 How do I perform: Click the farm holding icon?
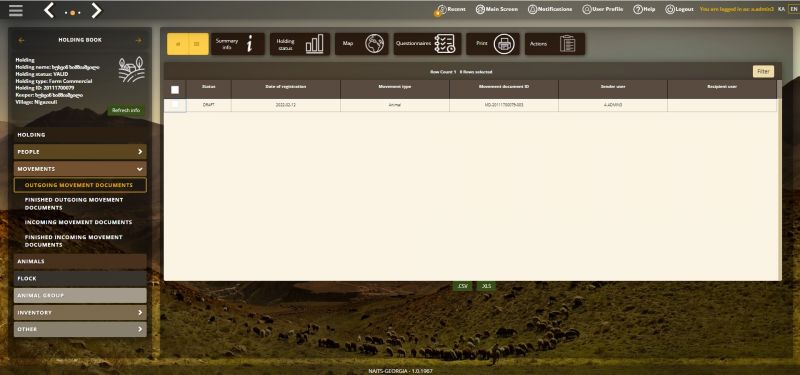pyautogui.click(x=131, y=69)
